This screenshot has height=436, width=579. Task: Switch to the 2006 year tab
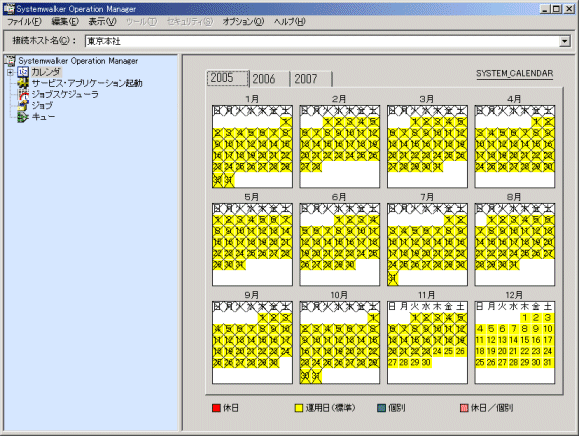pos(270,79)
